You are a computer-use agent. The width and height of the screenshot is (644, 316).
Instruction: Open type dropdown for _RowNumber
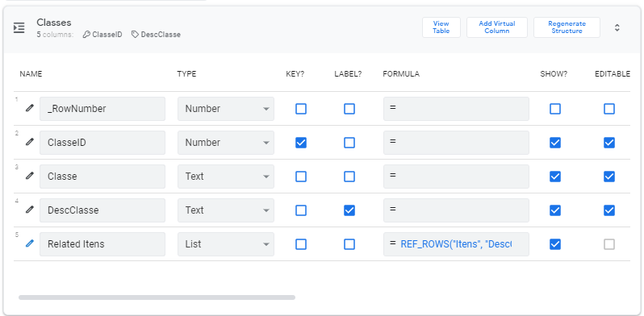(x=226, y=109)
